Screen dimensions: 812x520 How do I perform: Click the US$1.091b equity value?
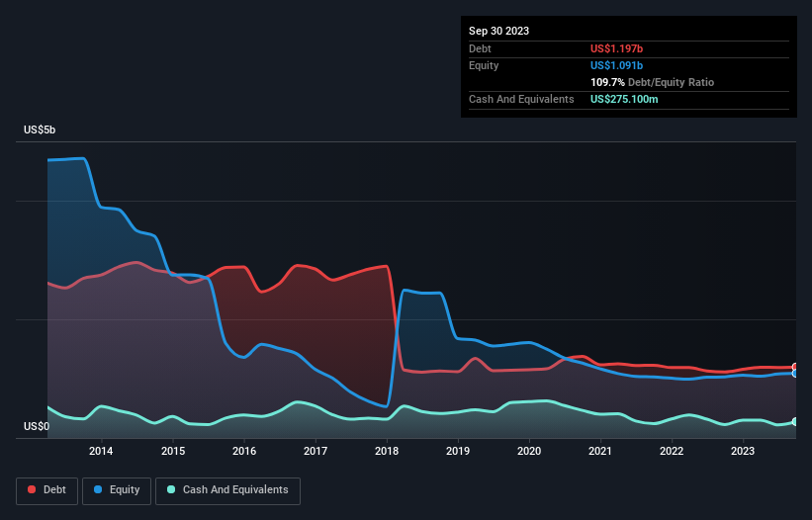pos(616,65)
